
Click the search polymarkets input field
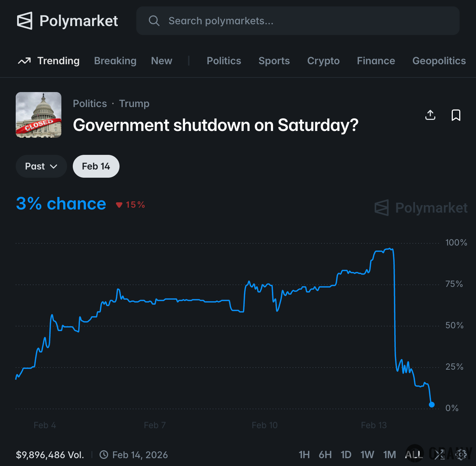[x=250, y=21]
